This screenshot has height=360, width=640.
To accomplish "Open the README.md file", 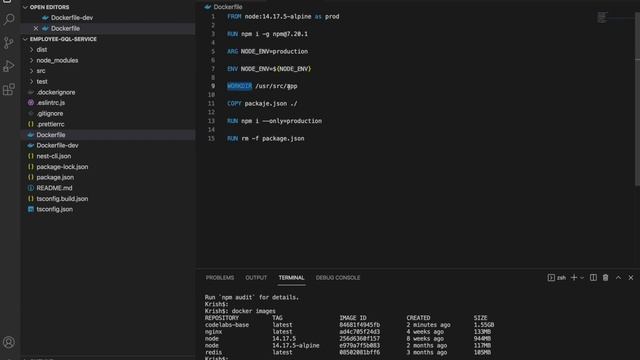I will tap(54, 188).
